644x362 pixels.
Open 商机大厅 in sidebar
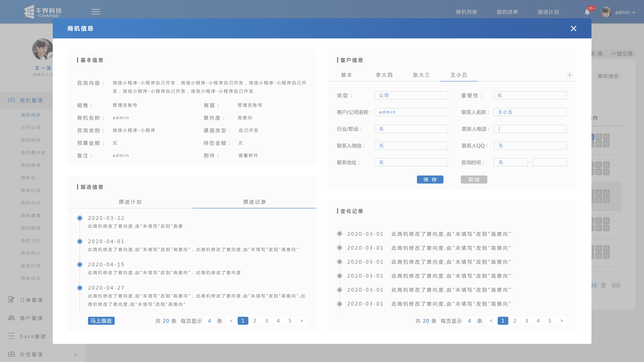click(31, 241)
